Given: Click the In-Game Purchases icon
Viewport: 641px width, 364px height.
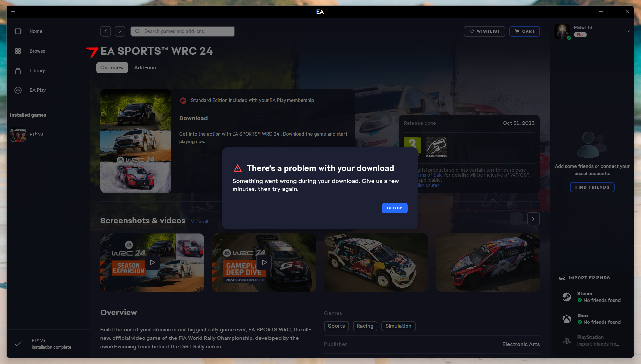Looking at the screenshot, I should click(x=436, y=147).
